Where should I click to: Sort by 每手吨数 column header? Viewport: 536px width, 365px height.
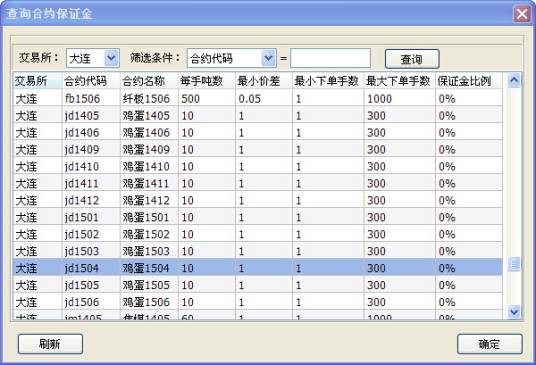click(207, 81)
